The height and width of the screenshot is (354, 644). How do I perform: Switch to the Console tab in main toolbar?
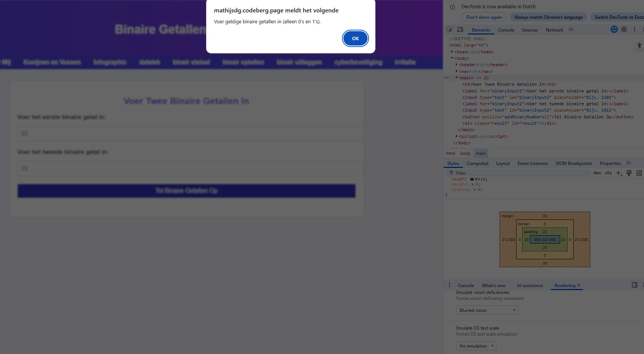pyautogui.click(x=506, y=30)
